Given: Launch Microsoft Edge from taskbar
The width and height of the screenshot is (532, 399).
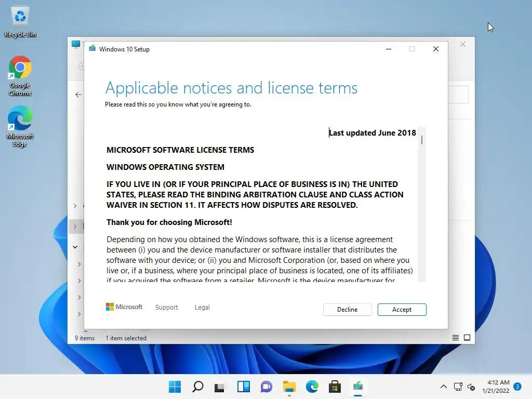Looking at the screenshot, I should click(312, 387).
